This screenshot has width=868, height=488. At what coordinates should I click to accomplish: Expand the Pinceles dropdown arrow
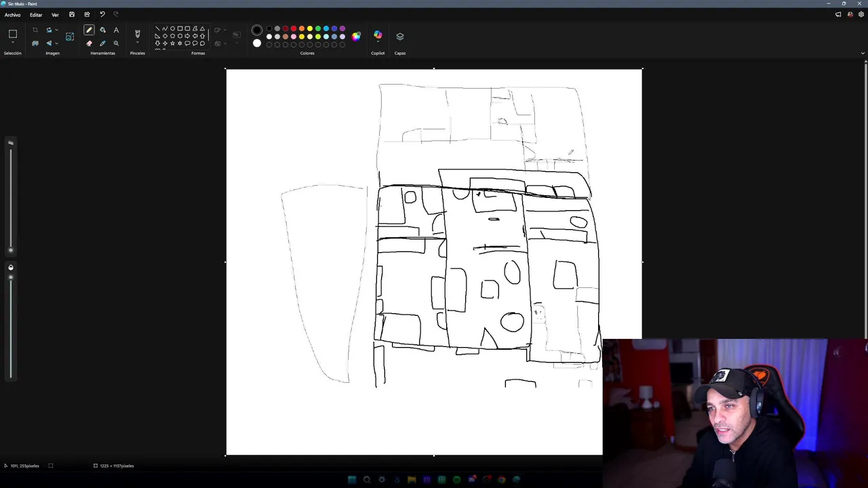(138, 43)
